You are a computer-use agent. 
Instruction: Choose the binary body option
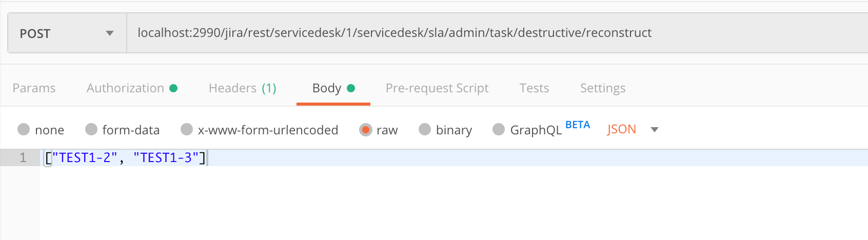pyautogui.click(x=425, y=129)
